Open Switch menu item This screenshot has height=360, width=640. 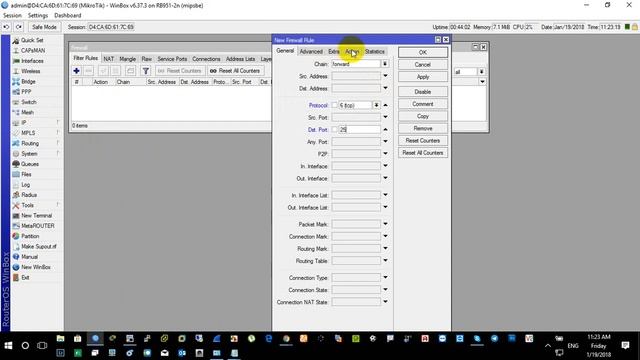pos(29,102)
